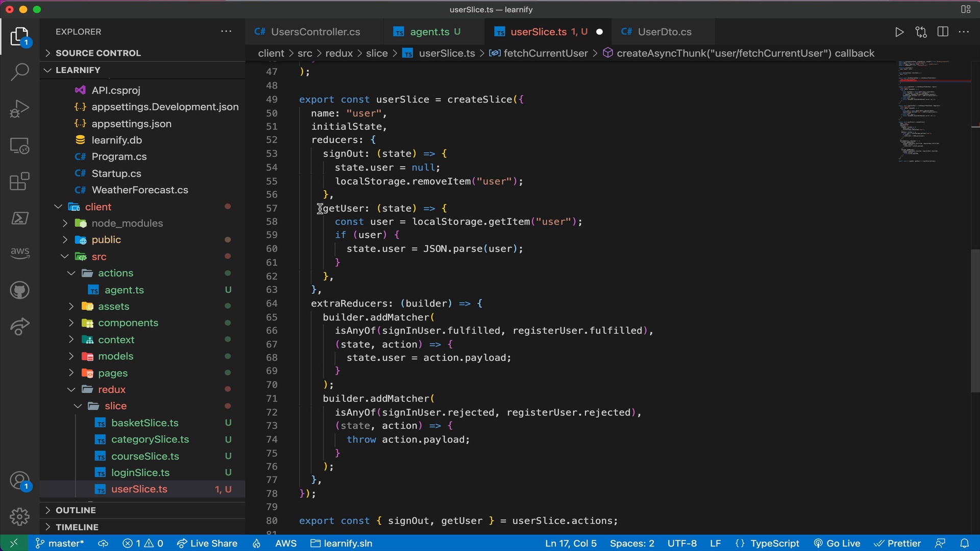Toggle the Live Share session

pyautogui.click(x=214, y=543)
